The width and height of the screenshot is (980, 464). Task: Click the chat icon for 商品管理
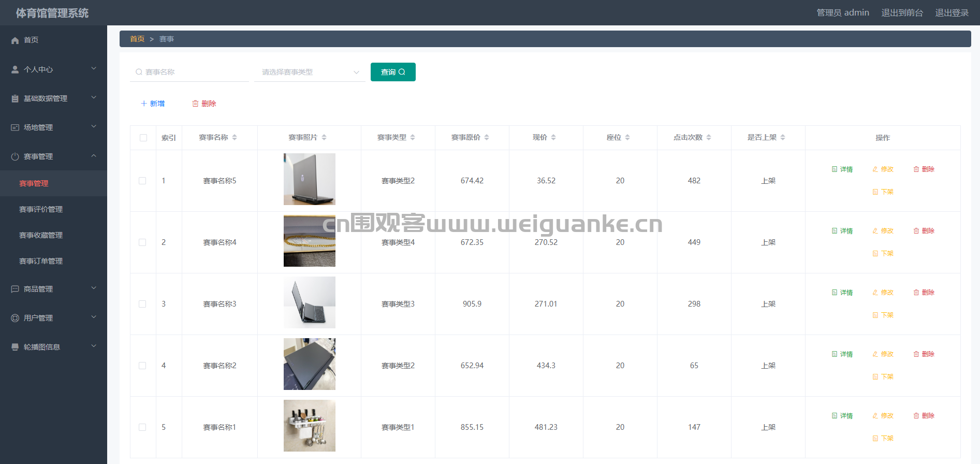tap(15, 289)
